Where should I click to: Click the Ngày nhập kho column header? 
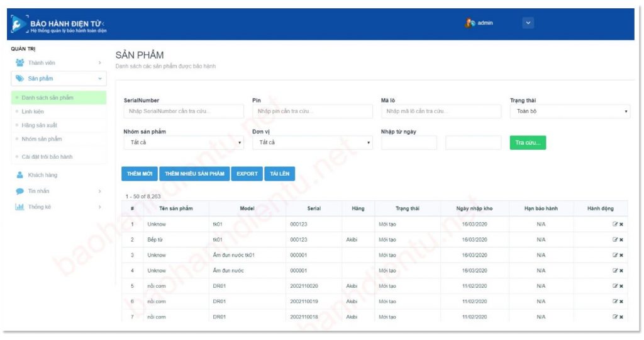click(474, 208)
